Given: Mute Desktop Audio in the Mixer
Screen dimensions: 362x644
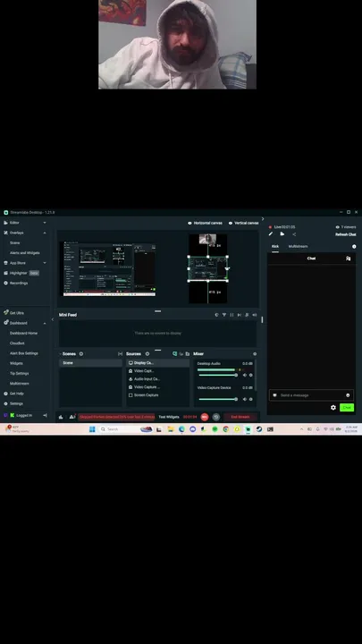Looking at the screenshot, I should click(x=245, y=375).
